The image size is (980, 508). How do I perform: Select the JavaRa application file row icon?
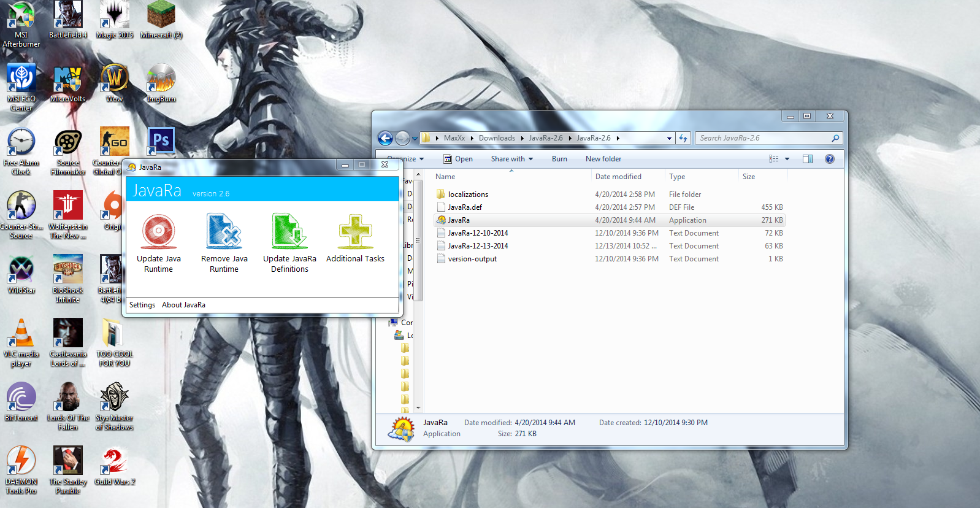click(x=441, y=220)
